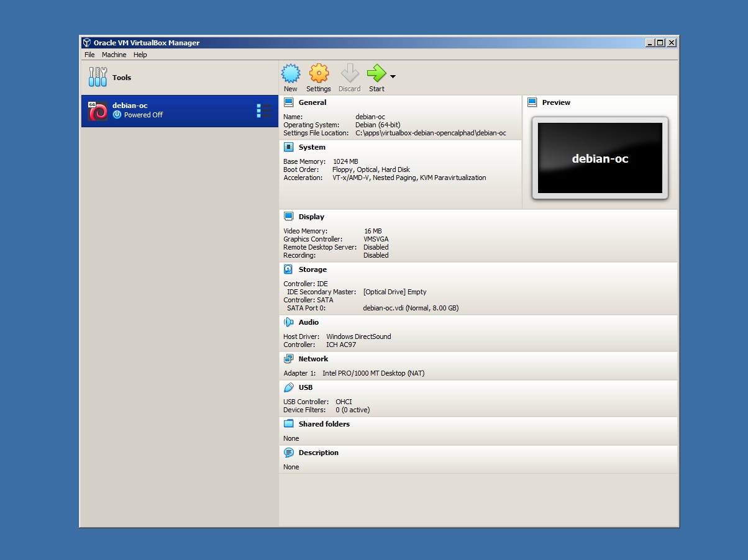Click the debian-oc.vdi storage entry
The height and width of the screenshot is (560, 748).
tap(411, 308)
